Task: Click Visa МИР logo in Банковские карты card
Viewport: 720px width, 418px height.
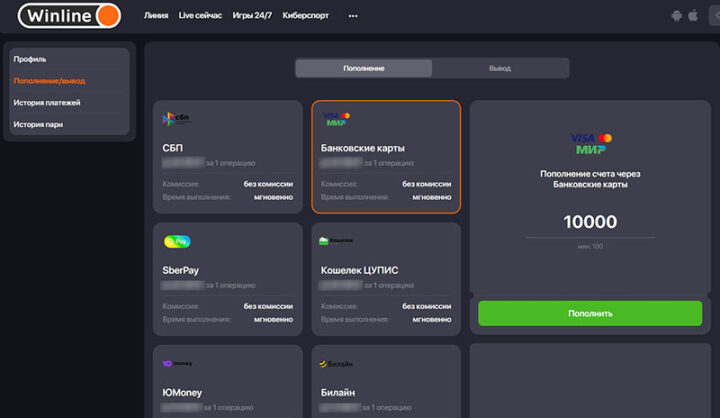Action: click(x=336, y=119)
